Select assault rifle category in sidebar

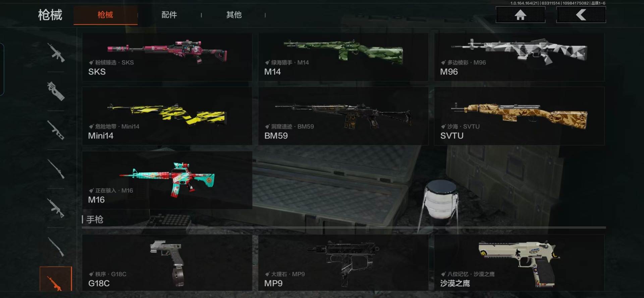[x=56, y=53]
